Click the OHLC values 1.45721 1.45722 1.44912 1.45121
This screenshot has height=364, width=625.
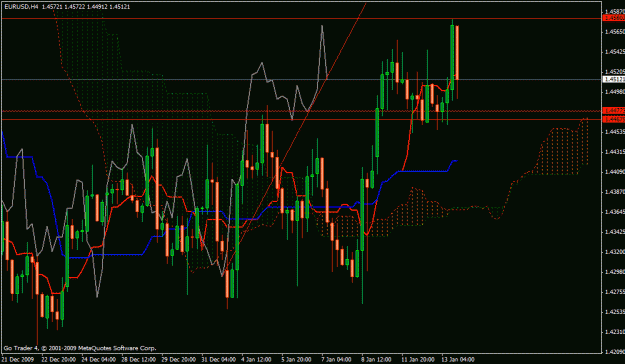(86, 7)
